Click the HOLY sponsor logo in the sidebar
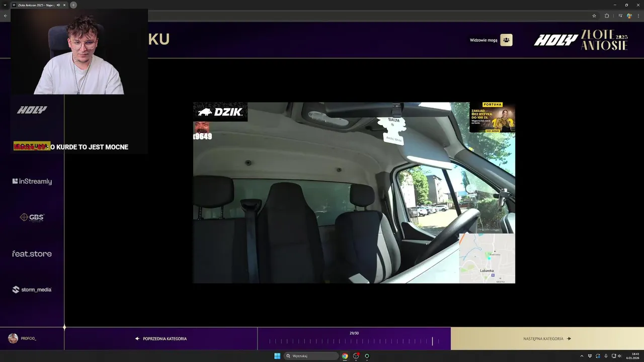Image resolution: width=644 pixels, height=362 pixels. pyautogui.click(x=32, y=110)
